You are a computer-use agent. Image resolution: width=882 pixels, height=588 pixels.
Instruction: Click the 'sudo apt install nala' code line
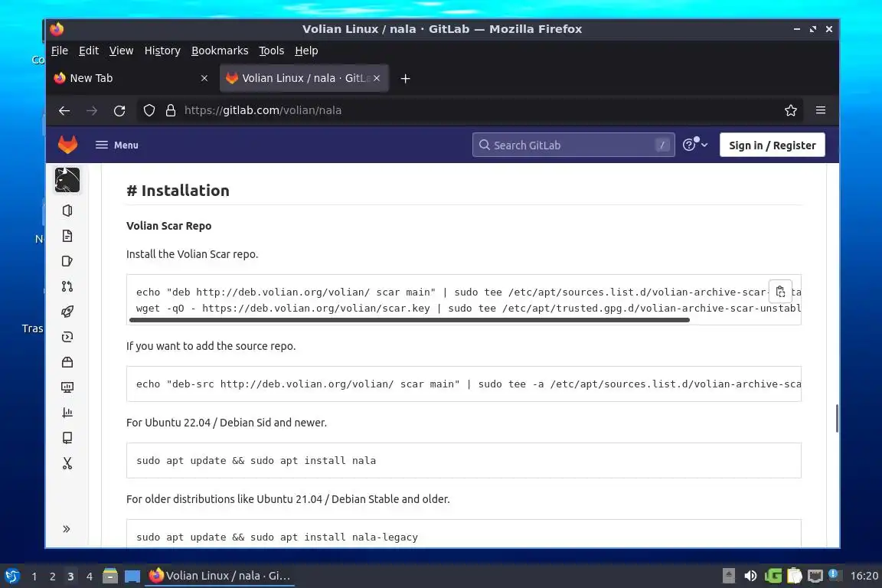click(x=256, y=460)
